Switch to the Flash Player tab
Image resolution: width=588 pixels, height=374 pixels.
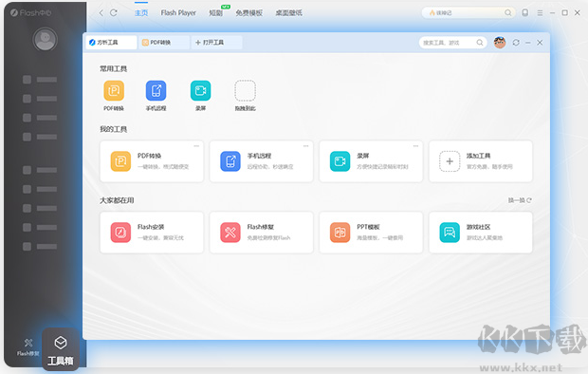pos(178,12)
